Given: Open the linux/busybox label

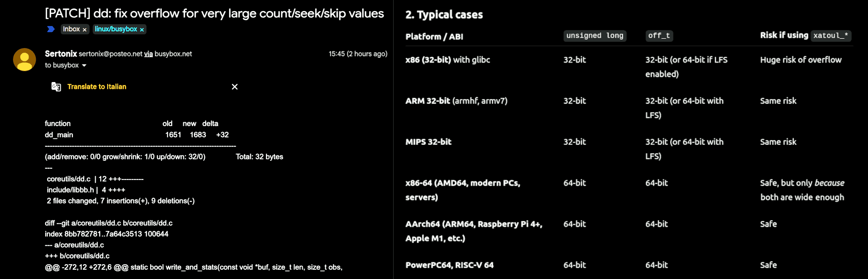Looking at the screenshot, I should (x=116, y=29).
